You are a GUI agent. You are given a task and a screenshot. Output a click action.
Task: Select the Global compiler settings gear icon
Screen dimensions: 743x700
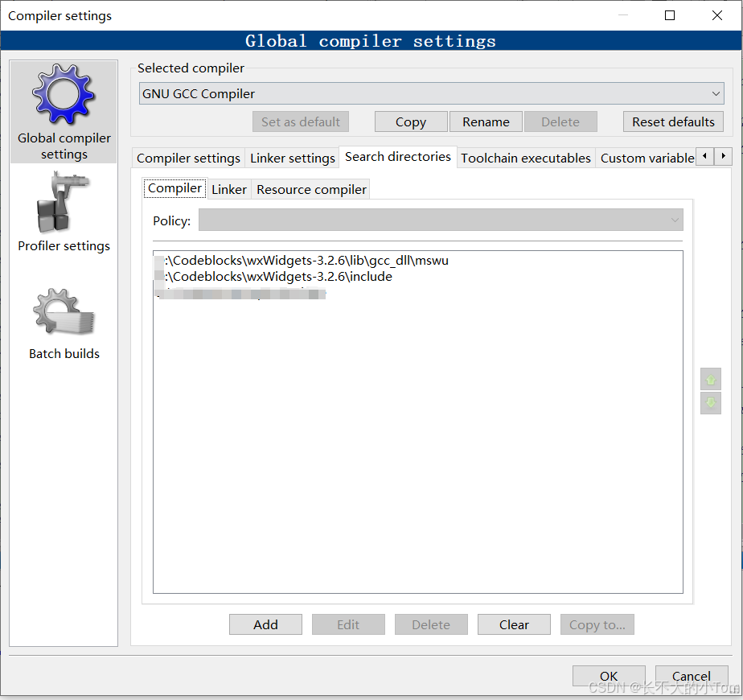pyautogui.click(x=64, y=95)
